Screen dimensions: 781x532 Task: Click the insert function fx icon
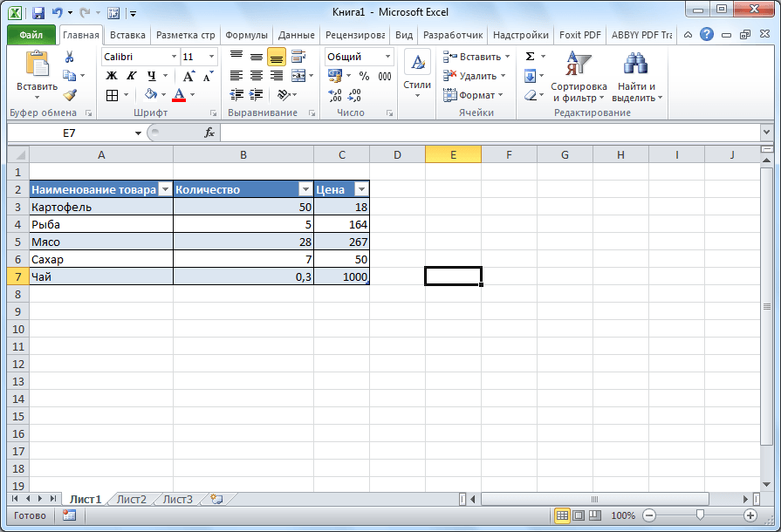pyautogui.click(x=209, y=133)
